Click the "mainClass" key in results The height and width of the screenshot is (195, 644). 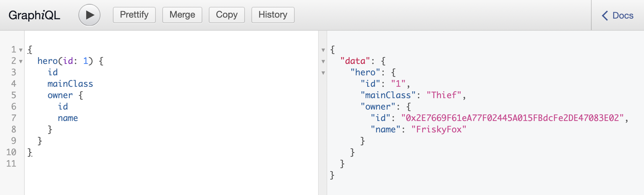coord(388,95)
